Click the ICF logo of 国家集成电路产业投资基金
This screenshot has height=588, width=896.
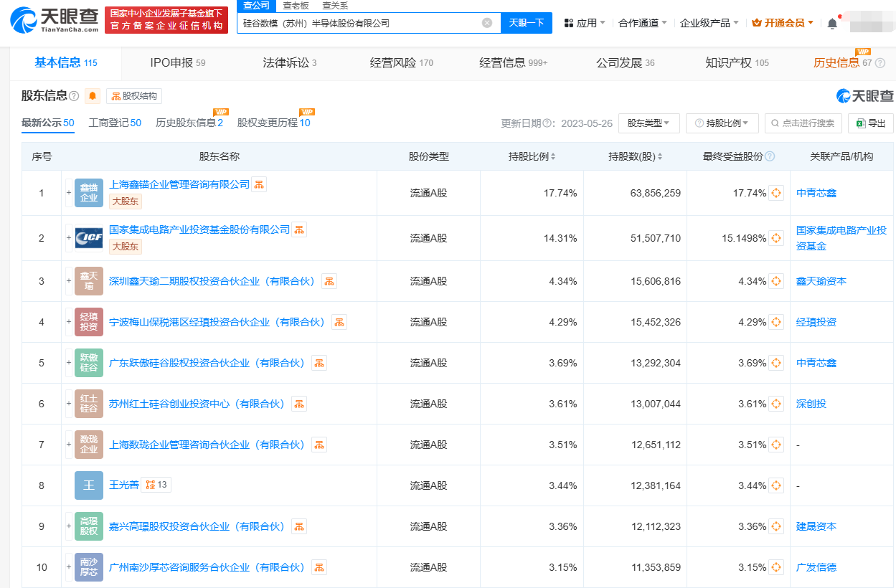[89, 238]
